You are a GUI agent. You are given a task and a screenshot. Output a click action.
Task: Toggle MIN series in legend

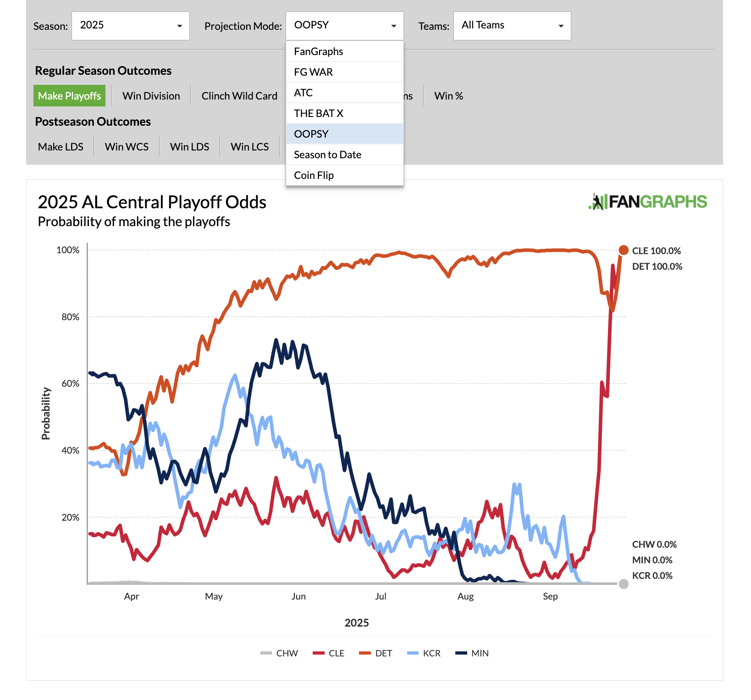[x=472, y=653]
